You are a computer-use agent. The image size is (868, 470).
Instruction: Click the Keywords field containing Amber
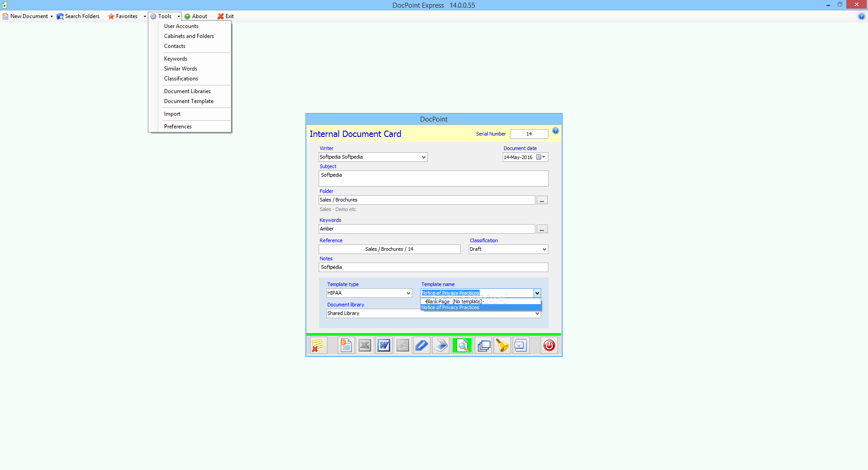tap(427, 229)
